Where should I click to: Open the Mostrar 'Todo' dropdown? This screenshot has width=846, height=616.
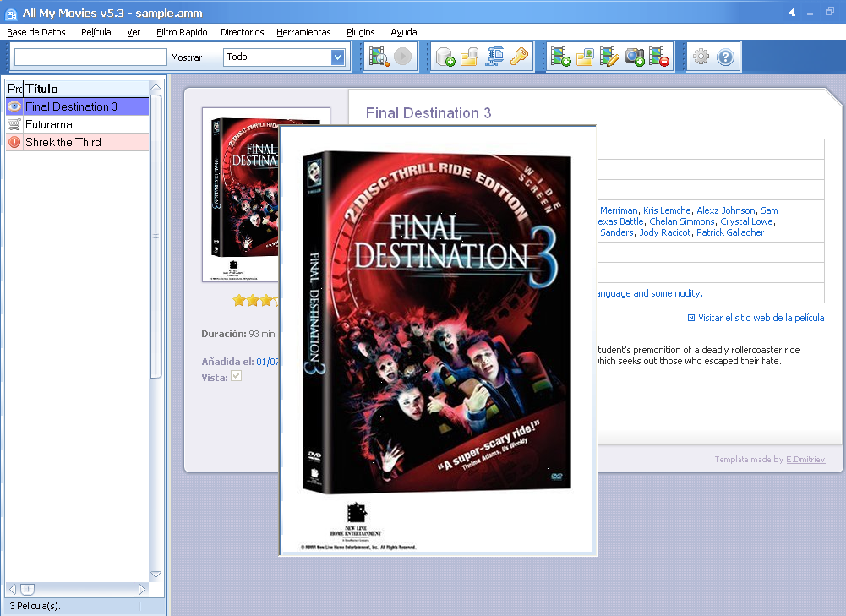[x=284, y=57]
